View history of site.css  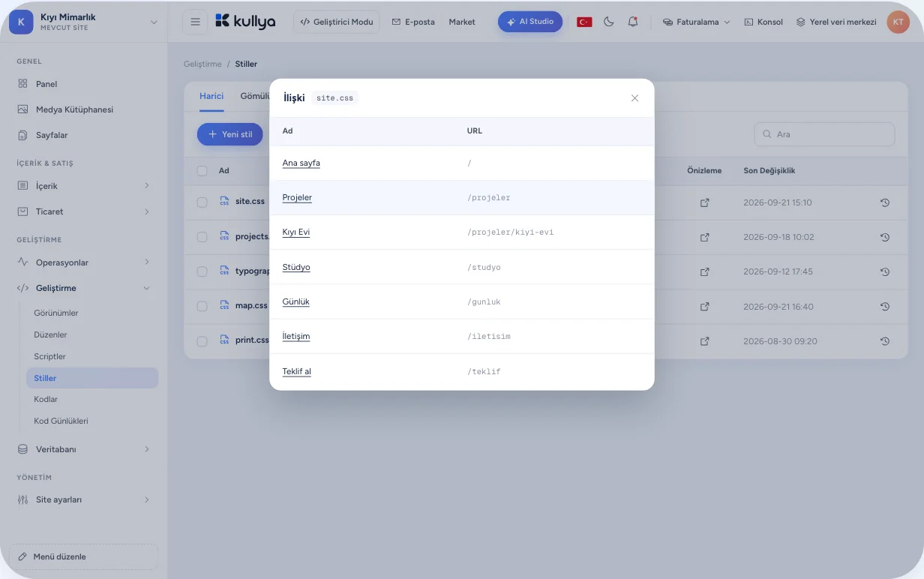pyautogui.click(x=885, y=202)
